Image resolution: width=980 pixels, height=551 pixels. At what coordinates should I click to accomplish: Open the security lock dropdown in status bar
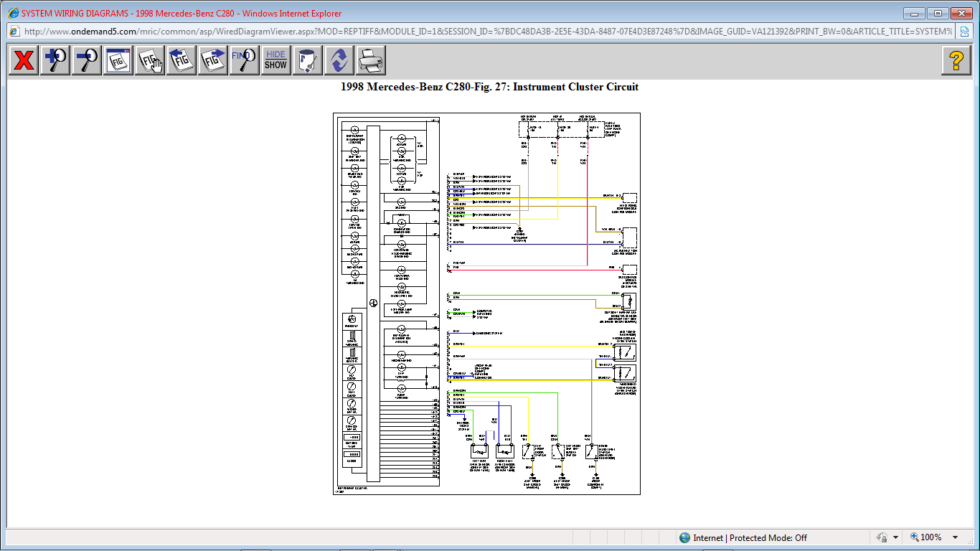[895, 537]
